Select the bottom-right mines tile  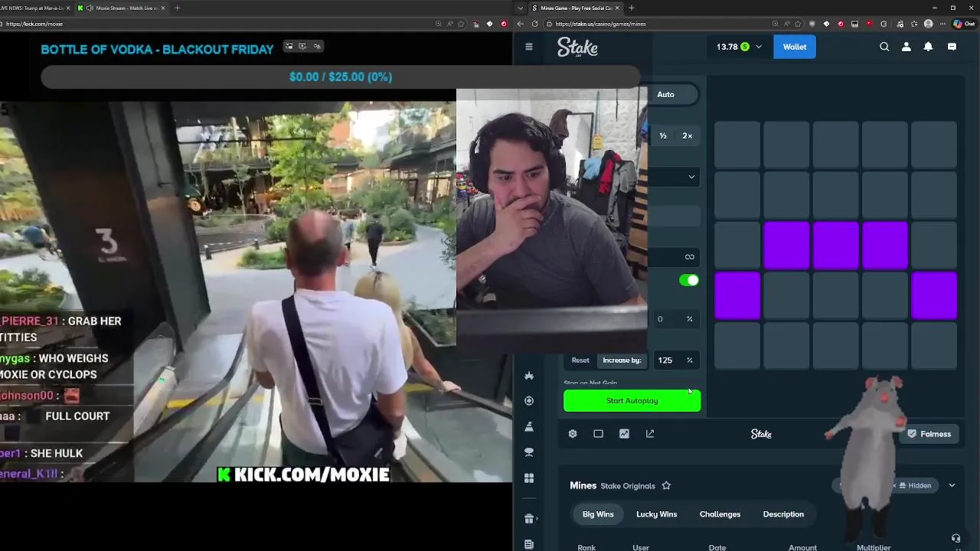[934, 345]
